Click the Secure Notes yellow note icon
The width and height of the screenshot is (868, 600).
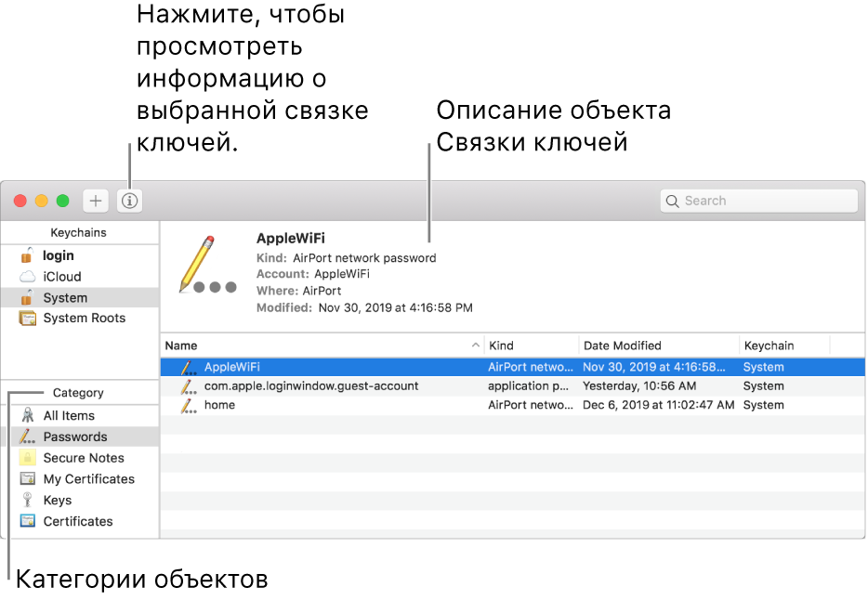27,457
